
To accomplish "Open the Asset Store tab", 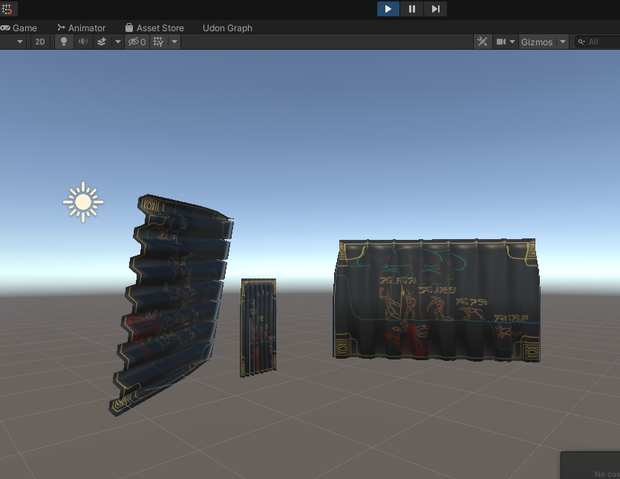I will pos(155,28).
